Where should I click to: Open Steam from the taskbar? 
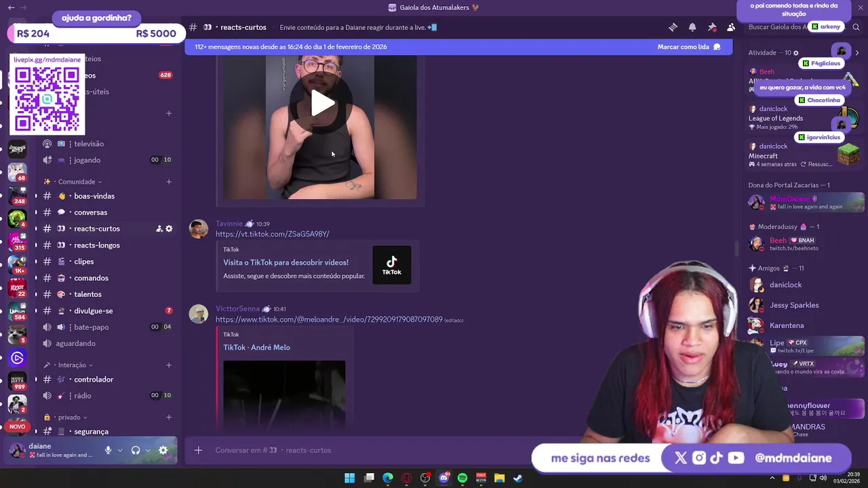517,478
